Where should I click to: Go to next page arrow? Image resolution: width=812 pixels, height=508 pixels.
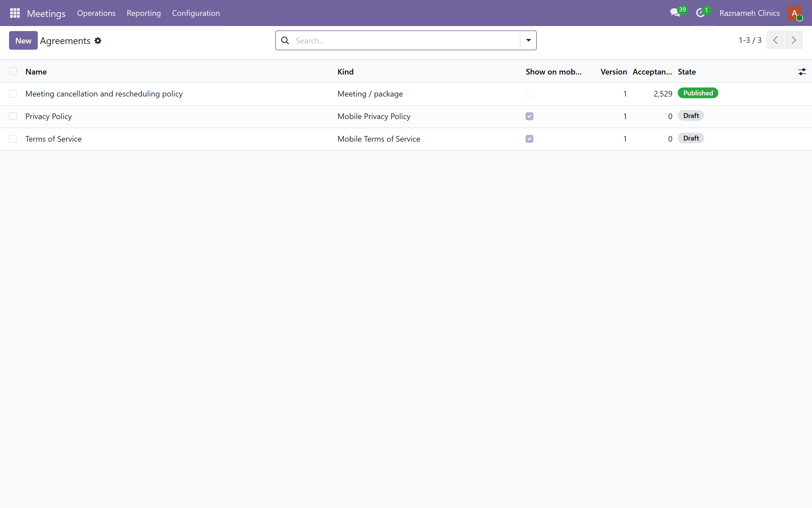794,40
